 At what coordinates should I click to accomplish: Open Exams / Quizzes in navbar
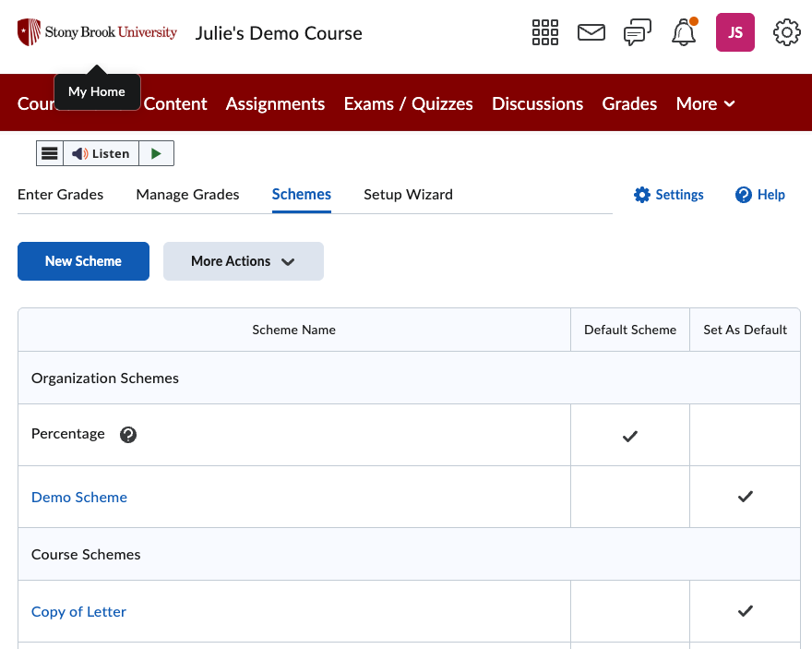408,103
